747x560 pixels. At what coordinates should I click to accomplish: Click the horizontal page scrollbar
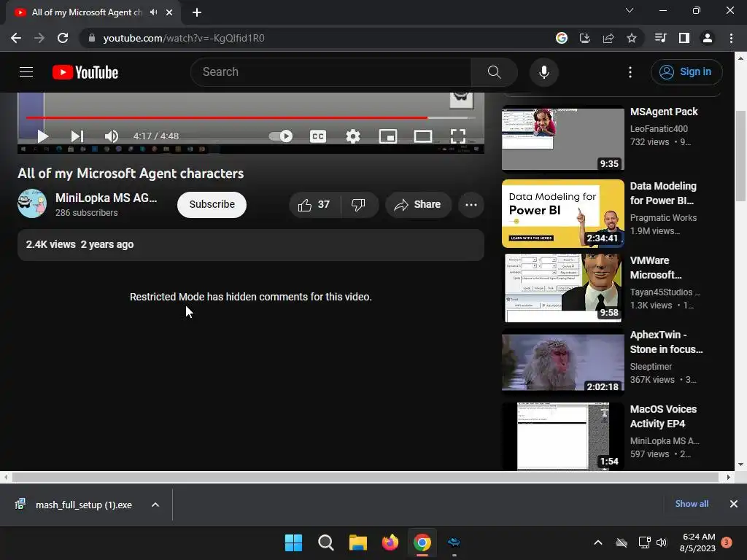coord(365,477)
